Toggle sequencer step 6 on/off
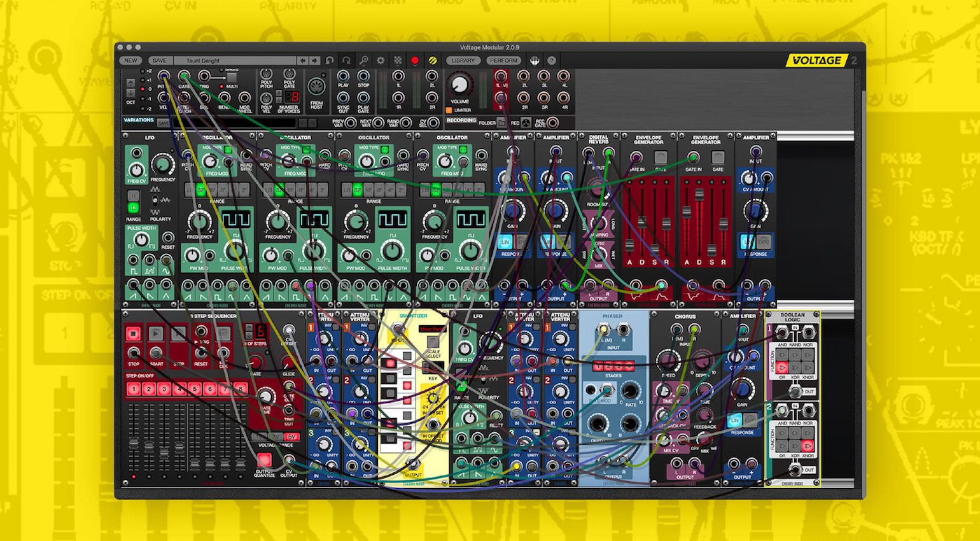 click(210, 389)
